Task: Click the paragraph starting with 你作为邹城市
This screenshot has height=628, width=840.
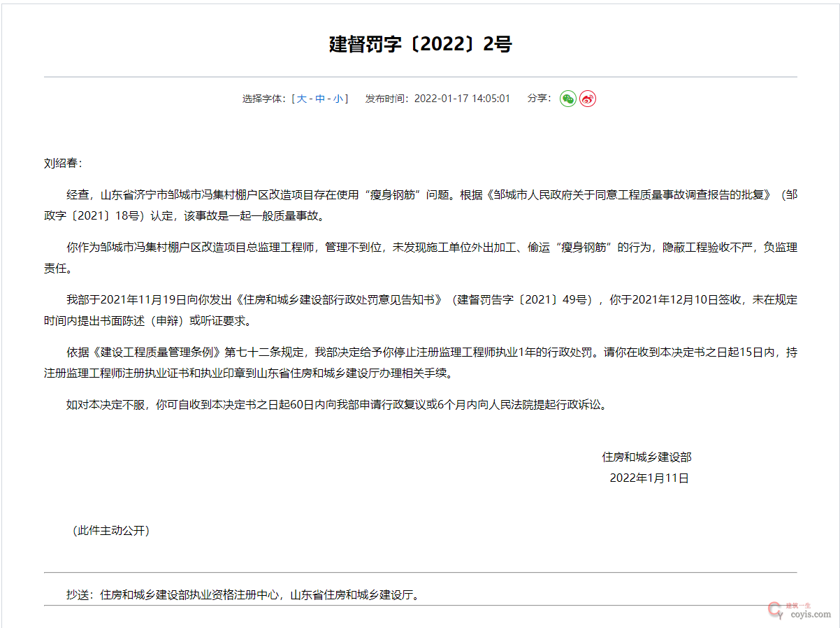Action: (x=419, y=257)
